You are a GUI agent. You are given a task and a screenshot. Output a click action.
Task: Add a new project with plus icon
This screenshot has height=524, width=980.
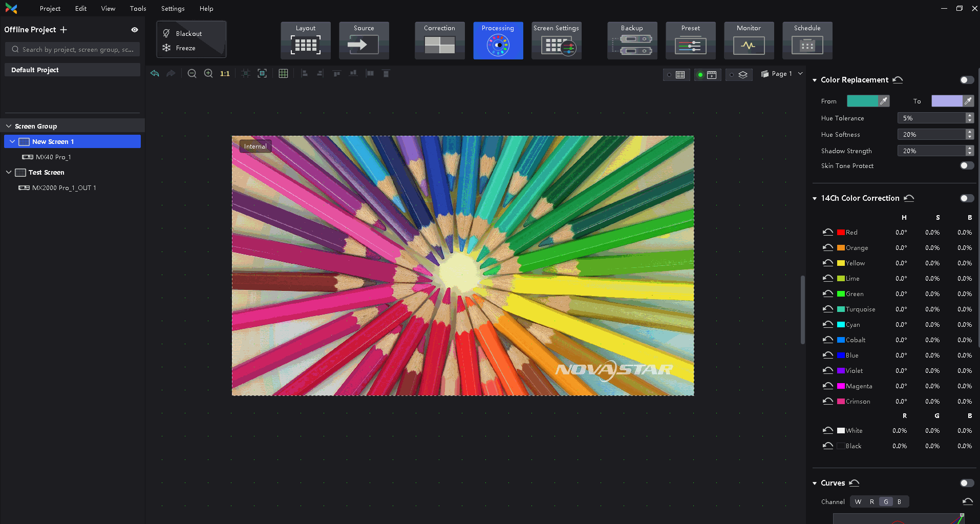tap(63, 30)
